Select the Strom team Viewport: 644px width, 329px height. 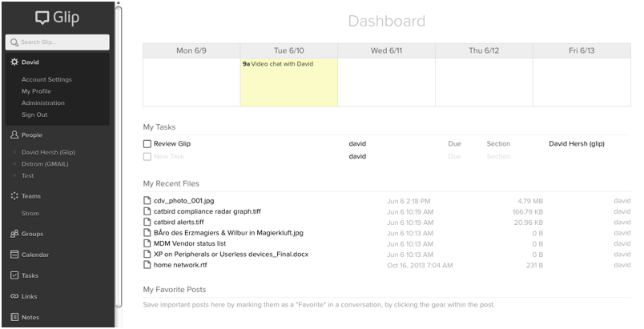(30, 214)
